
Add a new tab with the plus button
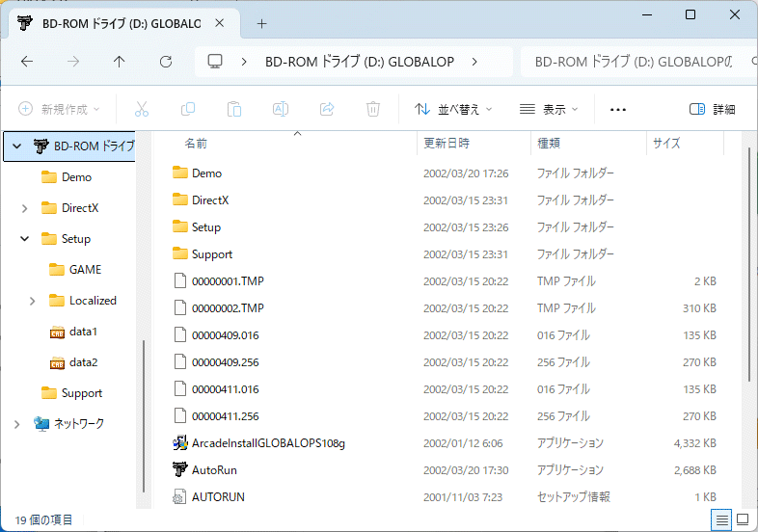pyautogui.click(x=261, y=24)
